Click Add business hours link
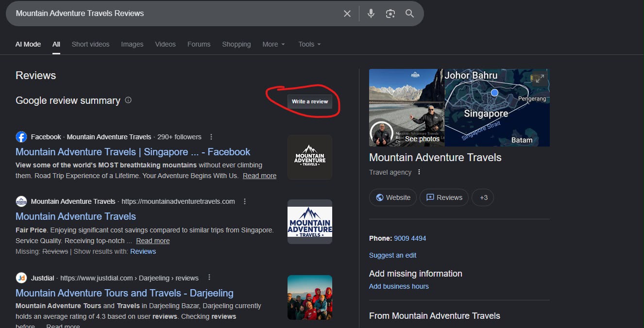Viewport: 644px width, 328px height. tap(399, 286)
